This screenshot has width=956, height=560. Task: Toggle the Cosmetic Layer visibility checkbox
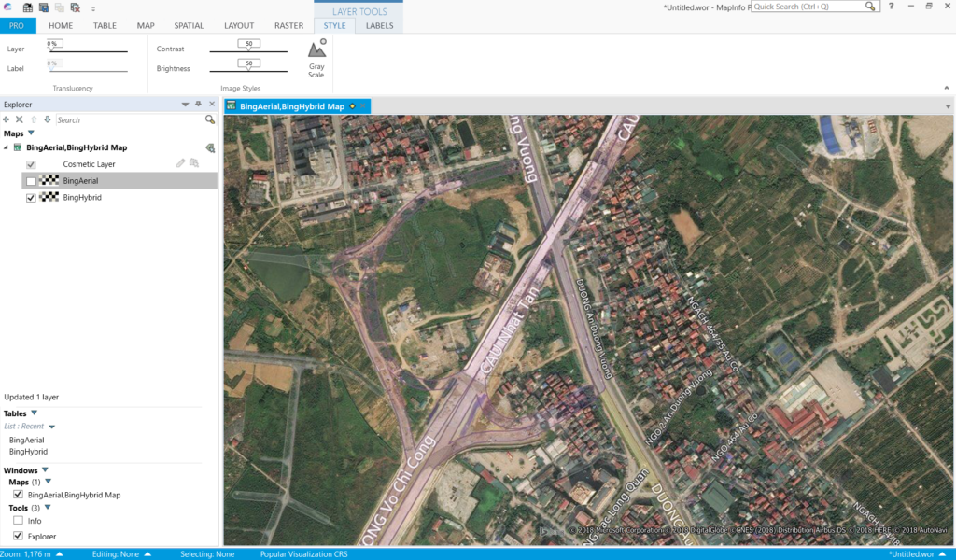[x=31, y=164]
